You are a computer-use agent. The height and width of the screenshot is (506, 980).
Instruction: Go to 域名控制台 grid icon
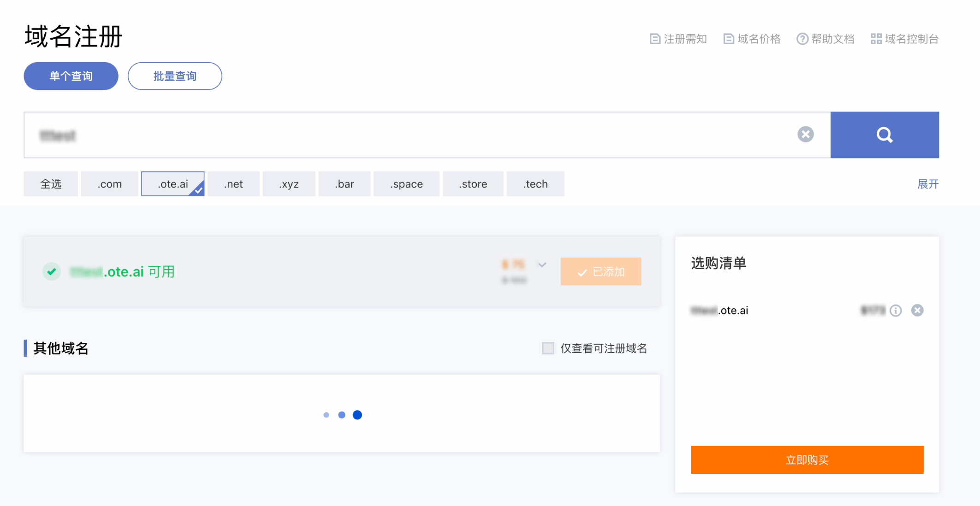tap(904, 39)
